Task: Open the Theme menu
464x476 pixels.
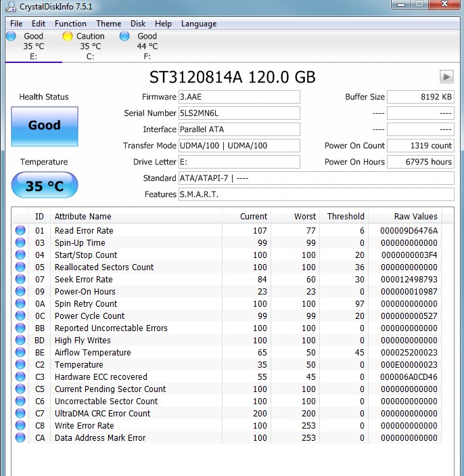Action: tap(108, 24)
